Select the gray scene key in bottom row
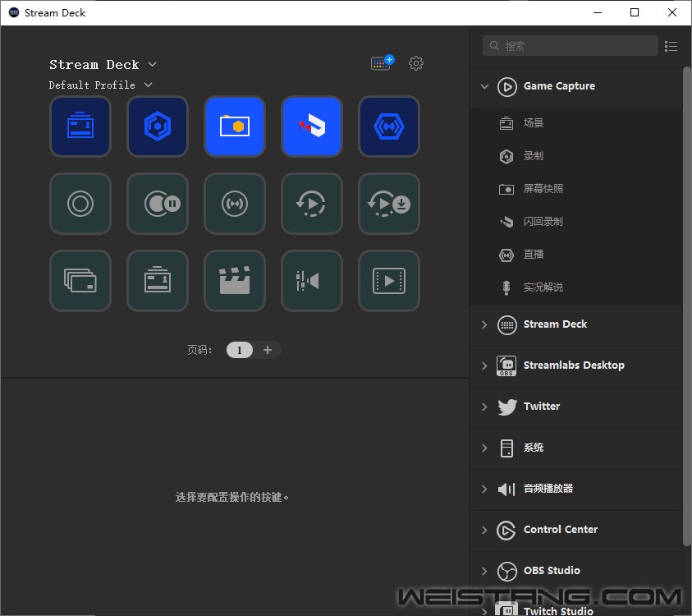This screenshot has height=616, width=692. (158, 281)
